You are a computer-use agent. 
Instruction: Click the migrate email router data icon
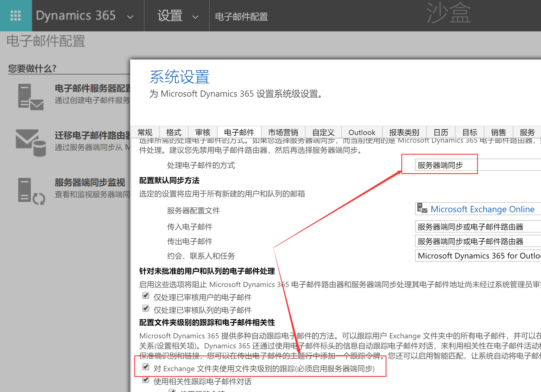coord(31,143)
